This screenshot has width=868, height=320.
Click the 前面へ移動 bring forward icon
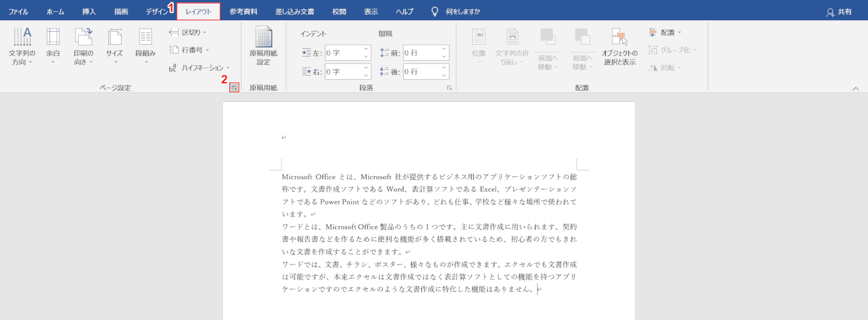pos(548,37)
